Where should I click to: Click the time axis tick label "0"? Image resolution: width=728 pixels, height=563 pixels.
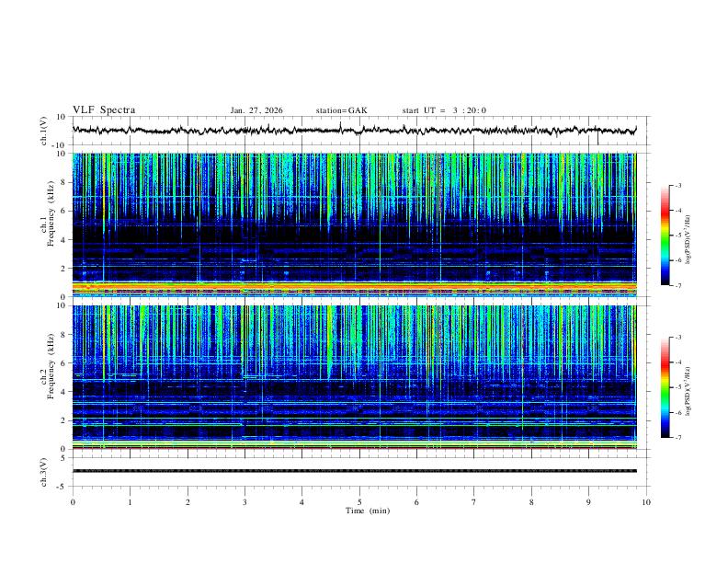(73, 502)
